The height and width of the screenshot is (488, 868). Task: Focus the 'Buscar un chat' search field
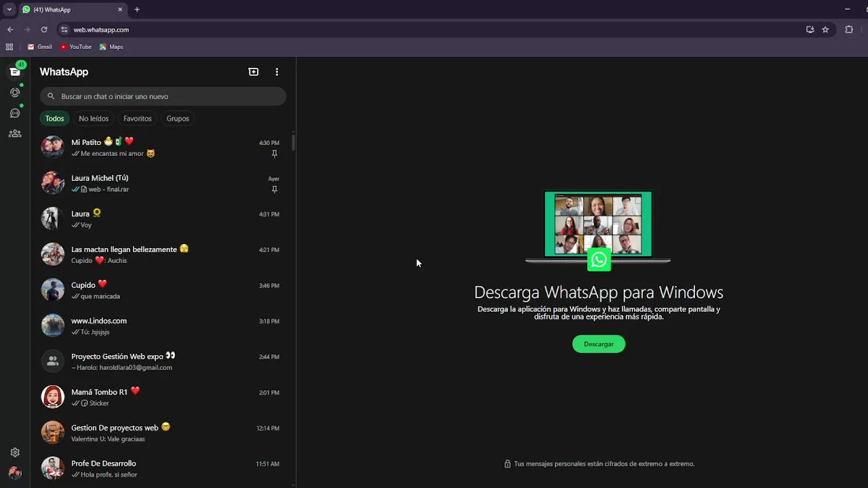coord(163,96)
